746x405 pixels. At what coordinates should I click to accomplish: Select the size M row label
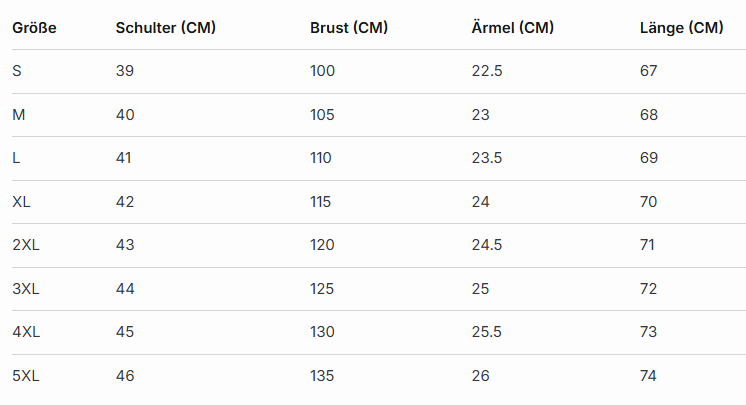[x=19, y=115]
